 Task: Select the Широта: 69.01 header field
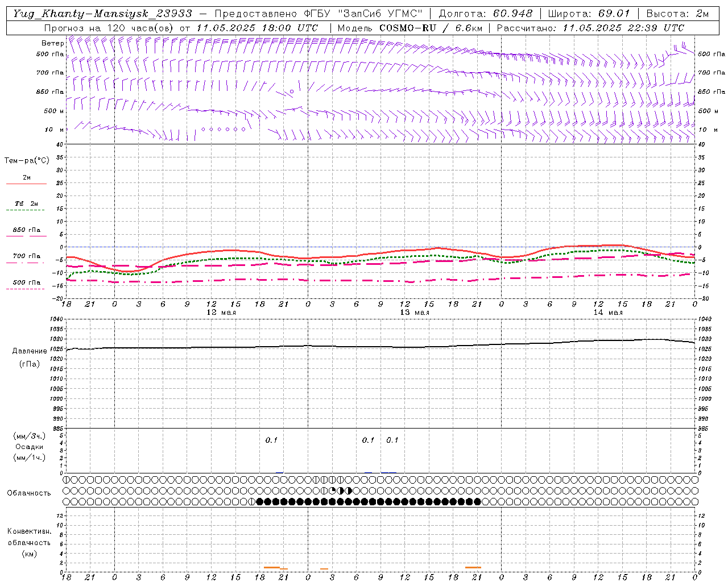589,14
